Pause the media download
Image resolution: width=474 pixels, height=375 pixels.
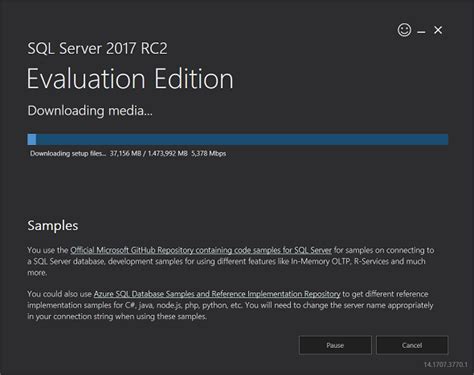335,345
